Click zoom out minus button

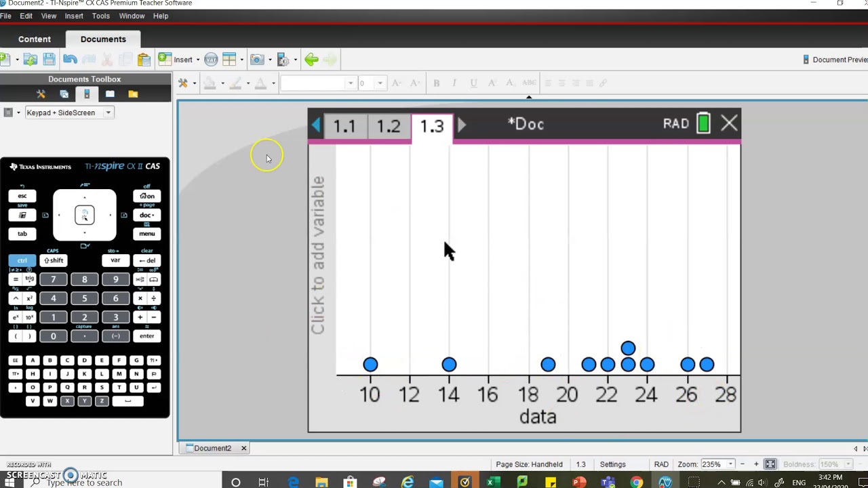coord(743,464)
